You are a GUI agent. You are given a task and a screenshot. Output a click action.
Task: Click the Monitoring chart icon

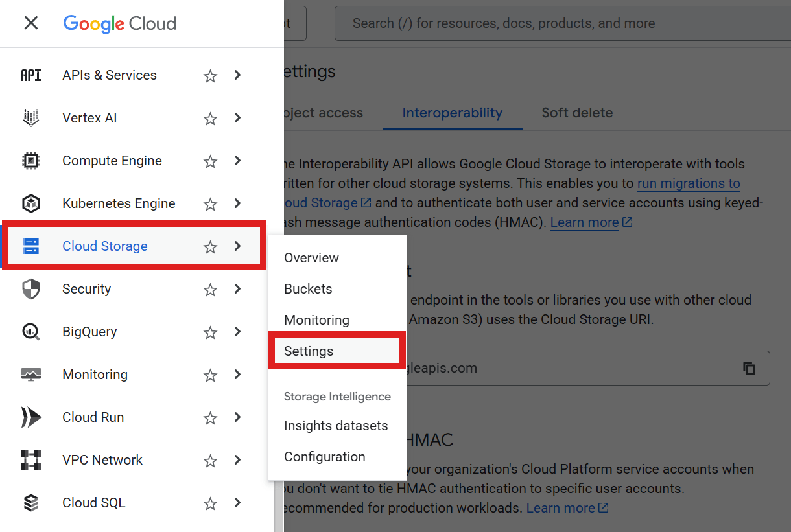(31, 375)
